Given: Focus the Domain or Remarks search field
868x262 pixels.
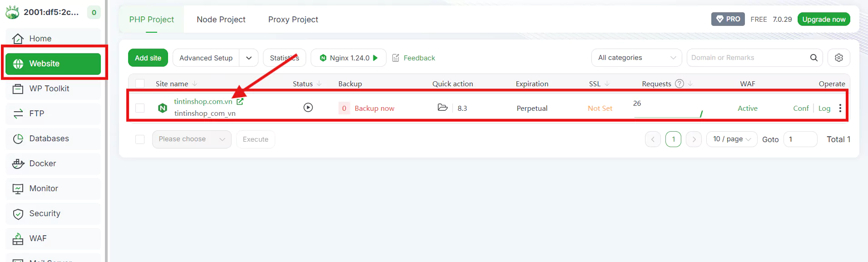Looking at the screenshot, I should pyautogui.click(x=747, y=58).
